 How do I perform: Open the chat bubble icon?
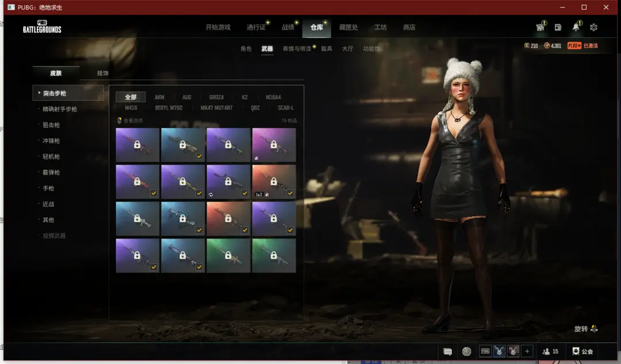pyautogui.click(x=447, y=352)
